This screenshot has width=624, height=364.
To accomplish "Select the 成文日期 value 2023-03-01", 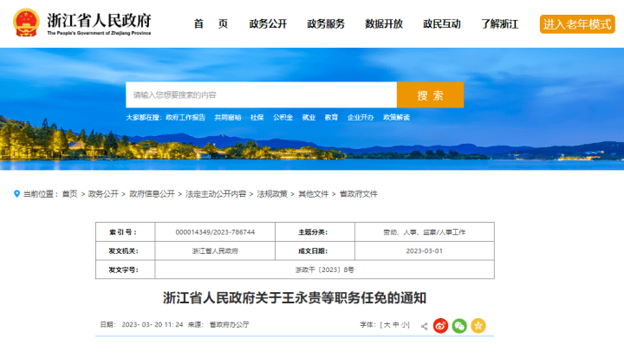I will point(424,251).
